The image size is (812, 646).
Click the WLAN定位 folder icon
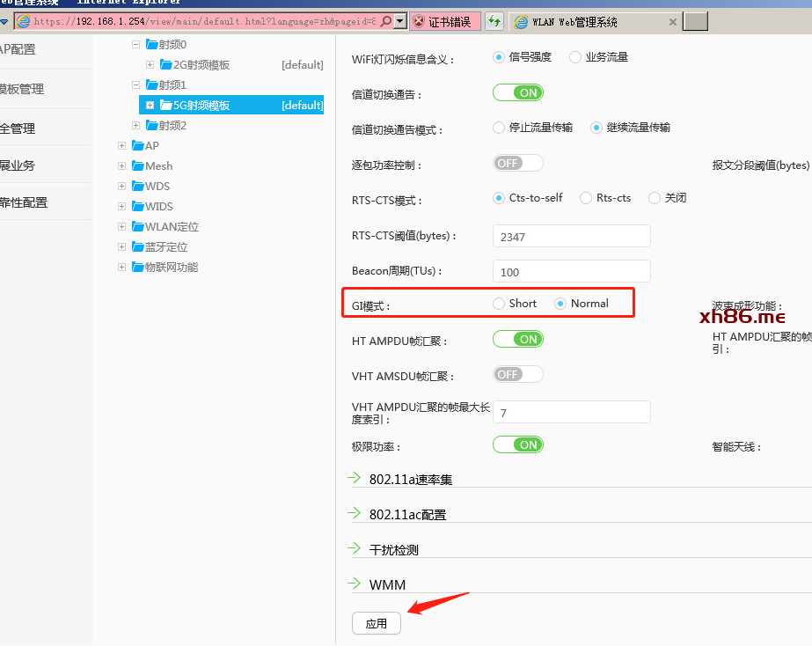(138, 227)
